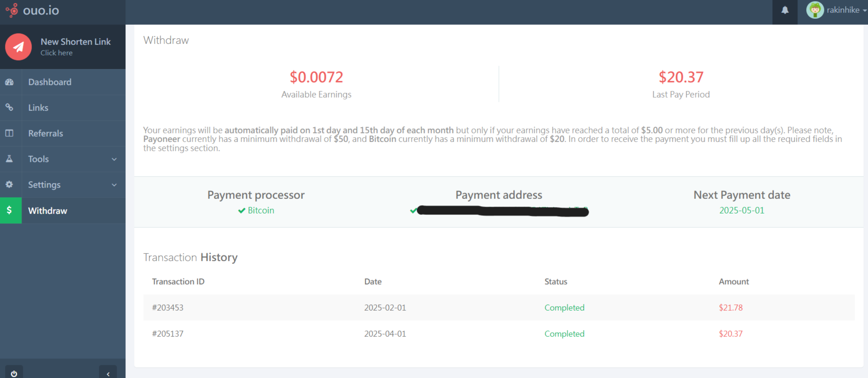Click the Tools flask icon
Image resolution: width=868 pixels, height=378 pixels.
coord(9,159)
